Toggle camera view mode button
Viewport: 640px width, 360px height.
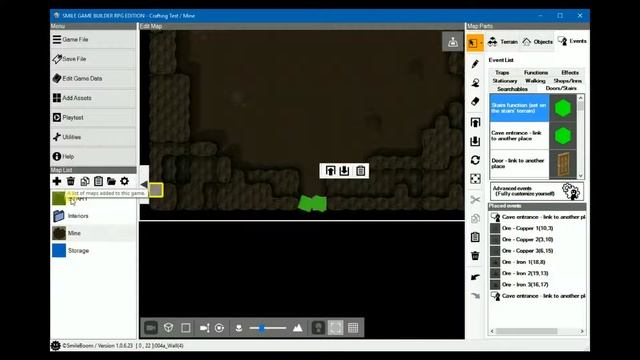point(151,328)
